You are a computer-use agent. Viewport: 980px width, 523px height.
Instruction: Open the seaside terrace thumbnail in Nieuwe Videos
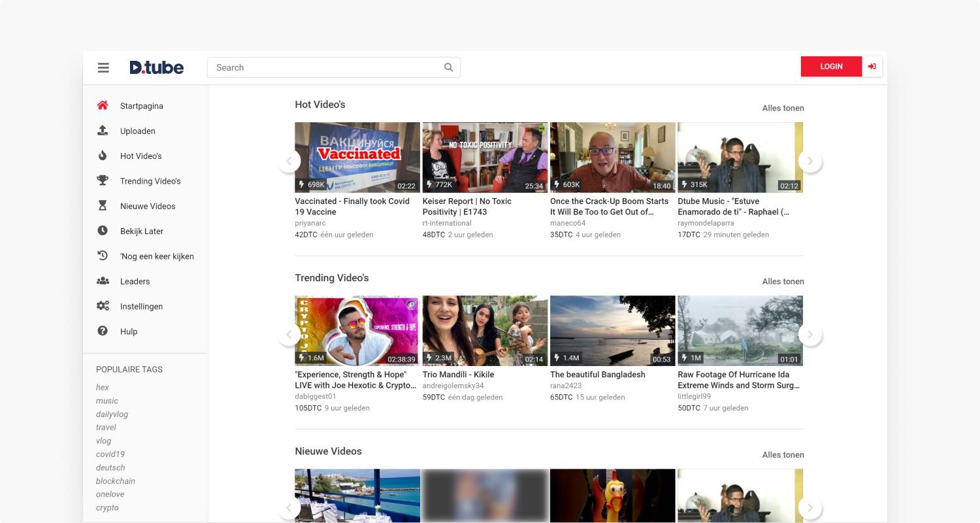click(x=357, y=496)
